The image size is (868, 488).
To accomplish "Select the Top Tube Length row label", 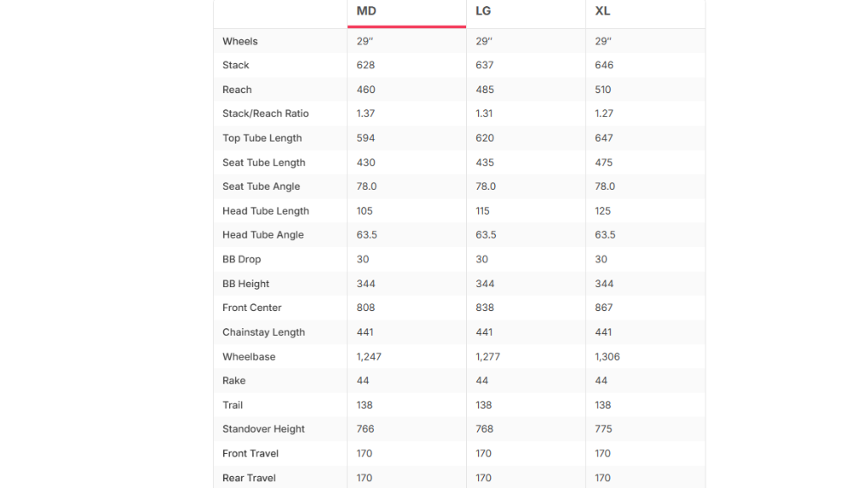I will tap(262, 138).
